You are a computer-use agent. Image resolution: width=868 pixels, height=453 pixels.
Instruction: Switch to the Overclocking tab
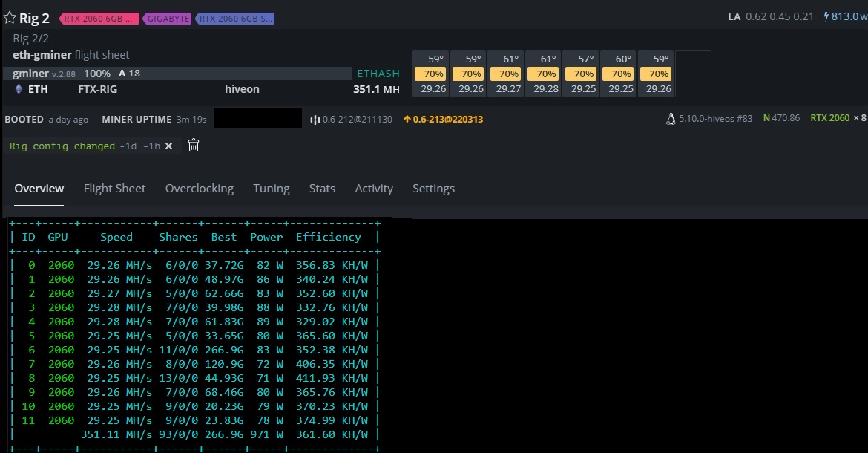click(x=199, y=189)
